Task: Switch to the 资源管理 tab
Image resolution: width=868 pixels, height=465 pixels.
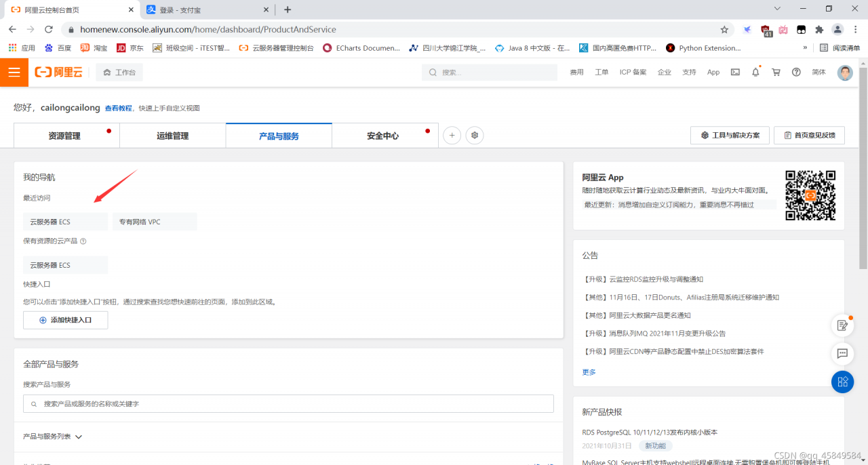Action: pyautogui.click(x=66, y=136)
